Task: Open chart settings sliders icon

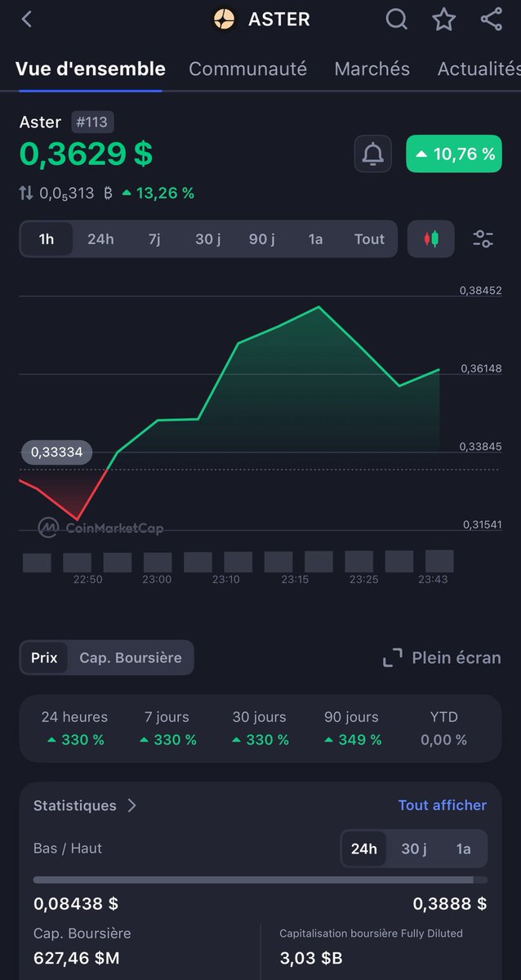Action: (x=483, y=239)
